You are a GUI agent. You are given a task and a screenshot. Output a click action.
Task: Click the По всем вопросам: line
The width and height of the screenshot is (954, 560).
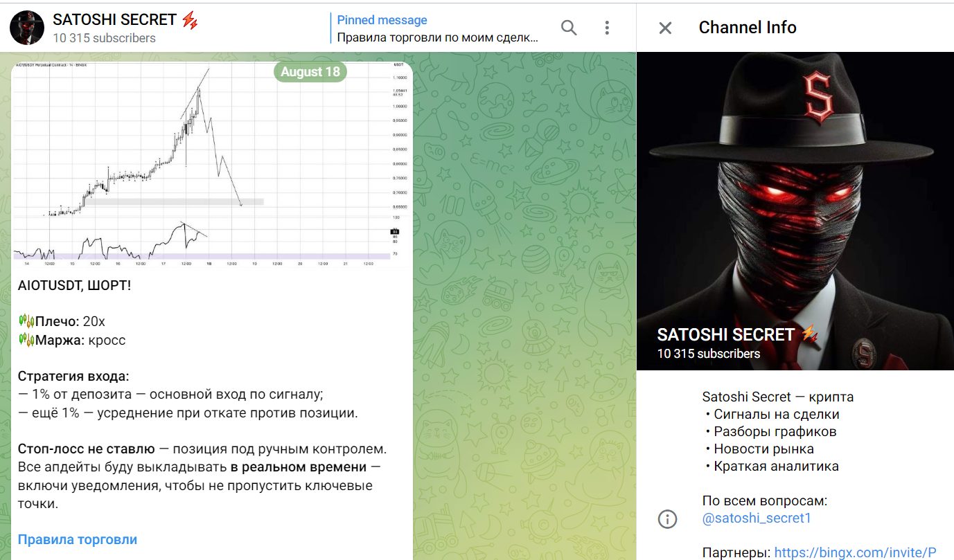pyautogui.click(x=765, y=500)
